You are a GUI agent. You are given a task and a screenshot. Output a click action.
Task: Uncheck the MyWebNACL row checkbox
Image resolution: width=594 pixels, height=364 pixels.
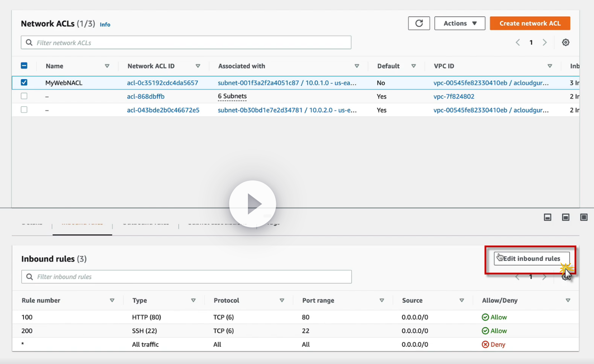24,83
